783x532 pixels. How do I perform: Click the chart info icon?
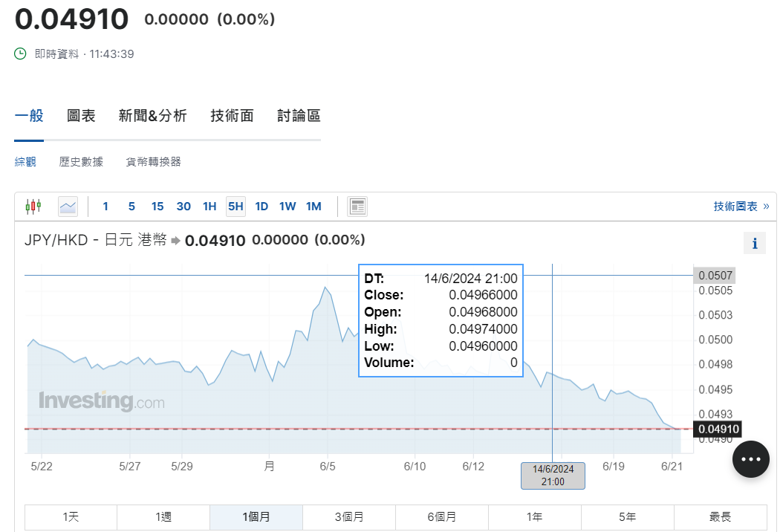[x=755, y=243]
